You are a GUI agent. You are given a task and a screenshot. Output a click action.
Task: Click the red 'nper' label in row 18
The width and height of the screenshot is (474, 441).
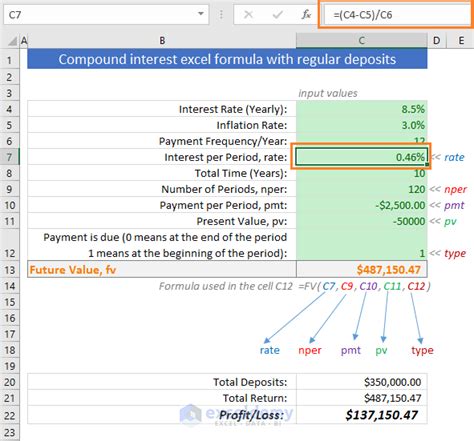(x=310, y=350)
